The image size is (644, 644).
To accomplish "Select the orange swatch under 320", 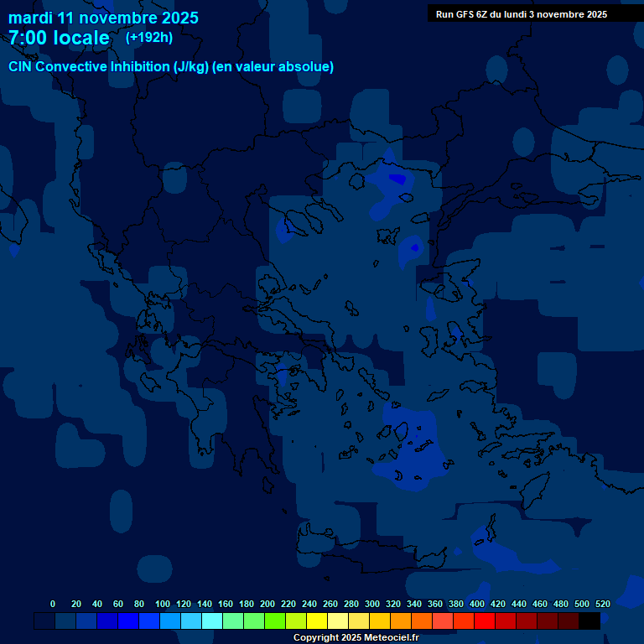I will pos(401,621).
